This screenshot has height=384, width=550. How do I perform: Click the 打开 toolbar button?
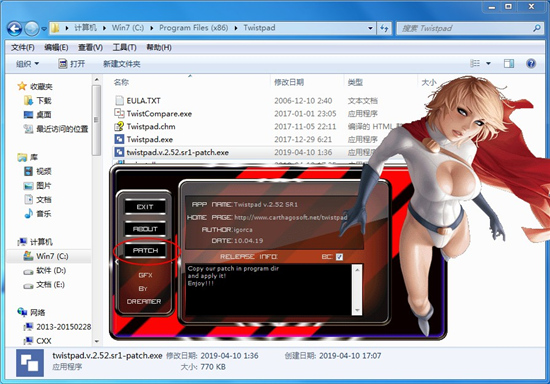(72, 64)
